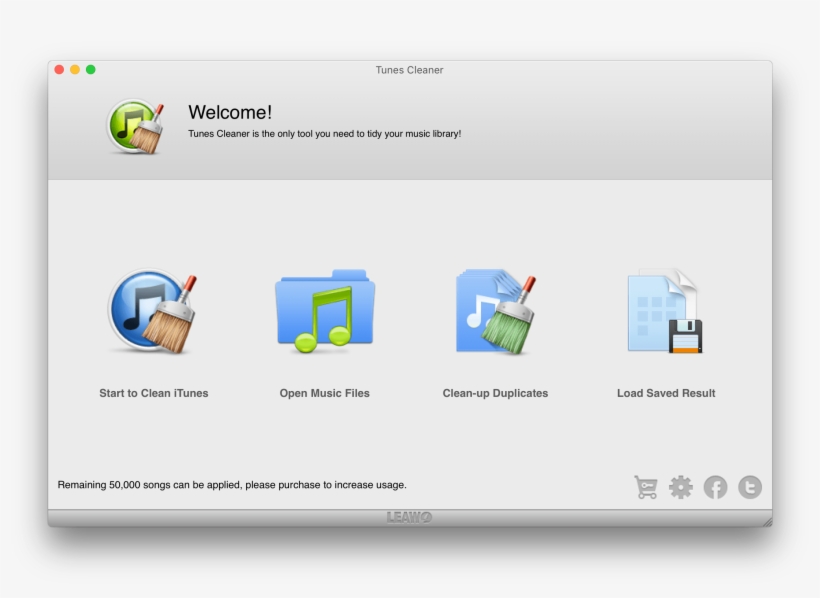
Task: Click the "Load Saved Result" label
Action: (x=666, y=393)
